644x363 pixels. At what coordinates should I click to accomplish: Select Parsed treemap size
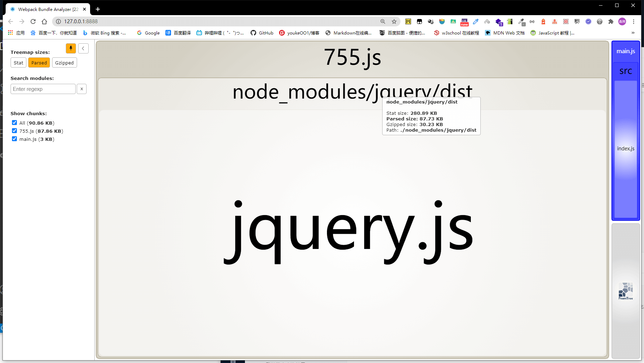coord(39,63)
